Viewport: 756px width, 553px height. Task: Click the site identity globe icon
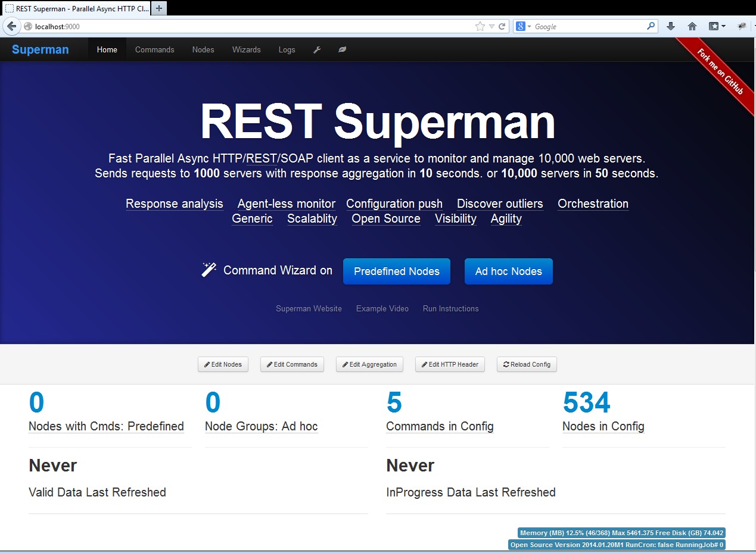coord(27,26)
